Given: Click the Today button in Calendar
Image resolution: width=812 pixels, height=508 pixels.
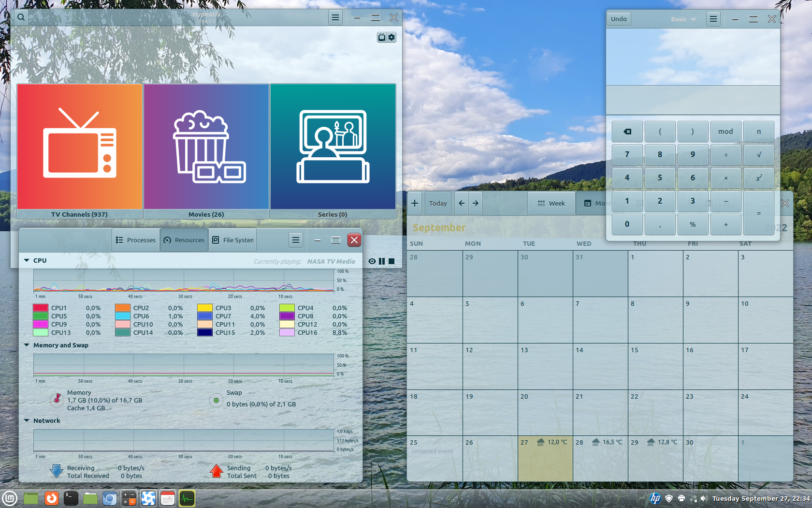Looking at the screenshot, I should pos(438,203).
